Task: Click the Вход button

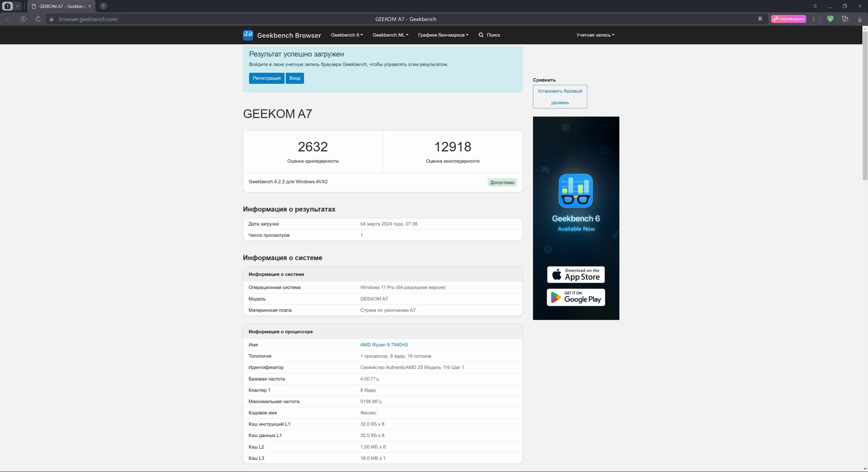Action: pyautogui.click(x=295, y=78)
